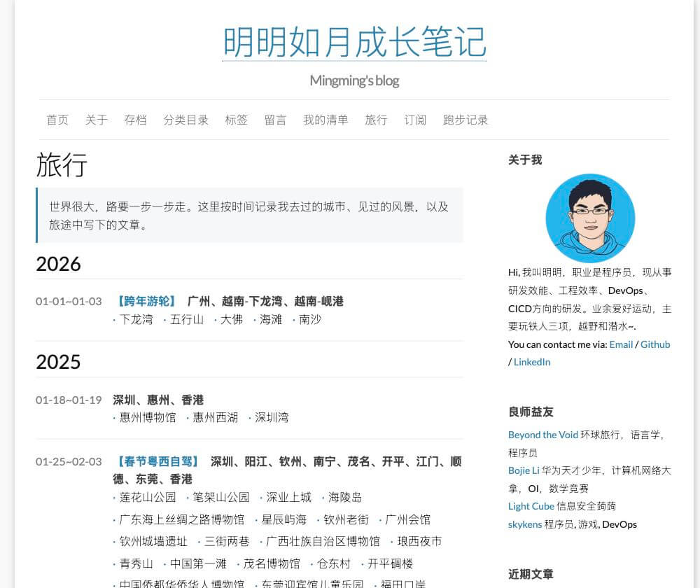Open the 关于 page
700x588 pixels.
[x=97, y=120]
